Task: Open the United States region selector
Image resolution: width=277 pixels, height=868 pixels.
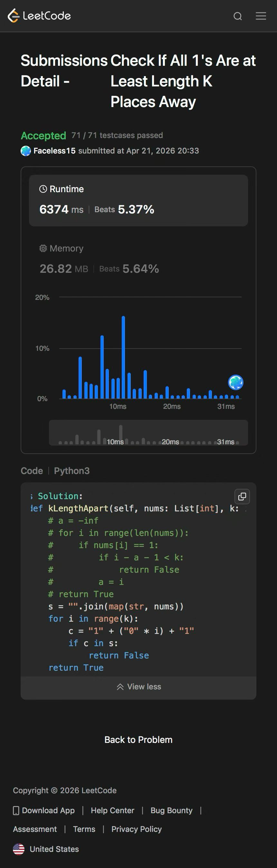Action: point(46,849)
